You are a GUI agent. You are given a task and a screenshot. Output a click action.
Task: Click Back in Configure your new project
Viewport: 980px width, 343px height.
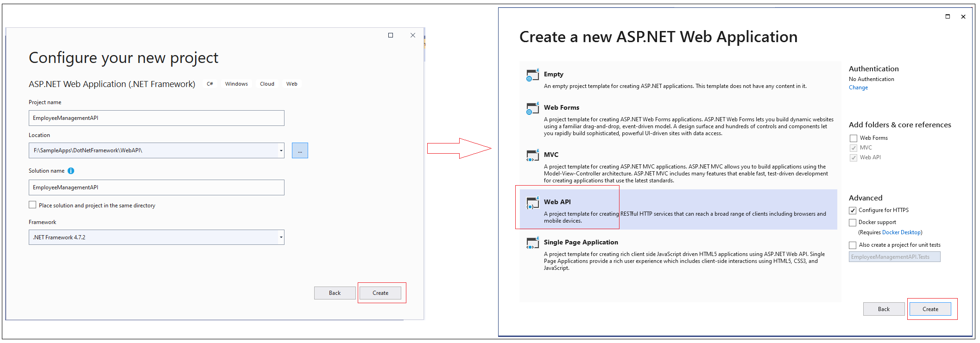point(335,293)
